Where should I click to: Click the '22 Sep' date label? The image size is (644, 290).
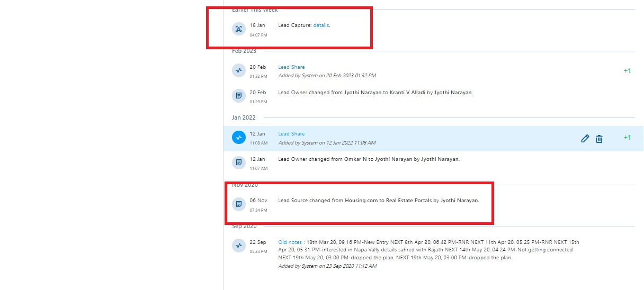(258, 242)
